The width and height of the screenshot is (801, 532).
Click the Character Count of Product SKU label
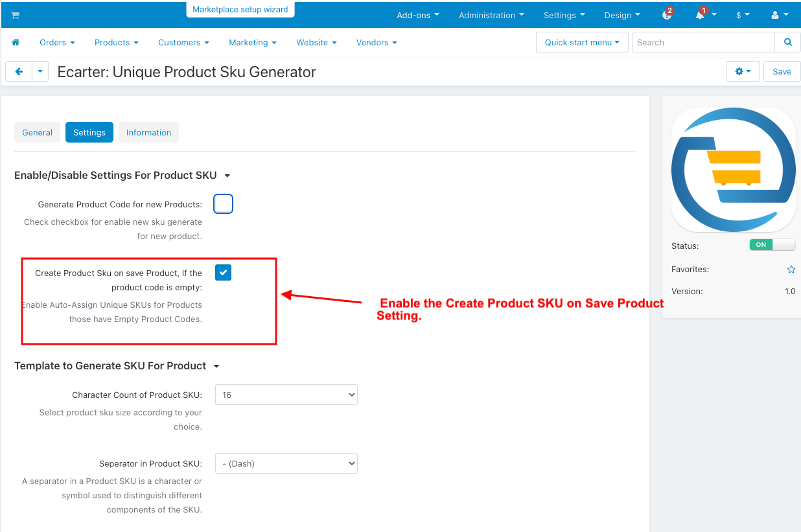pos(137,395)
